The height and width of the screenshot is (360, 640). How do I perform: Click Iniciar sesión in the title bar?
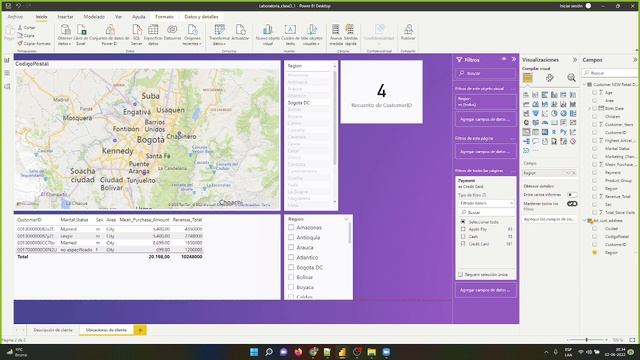tap(570, 6)
